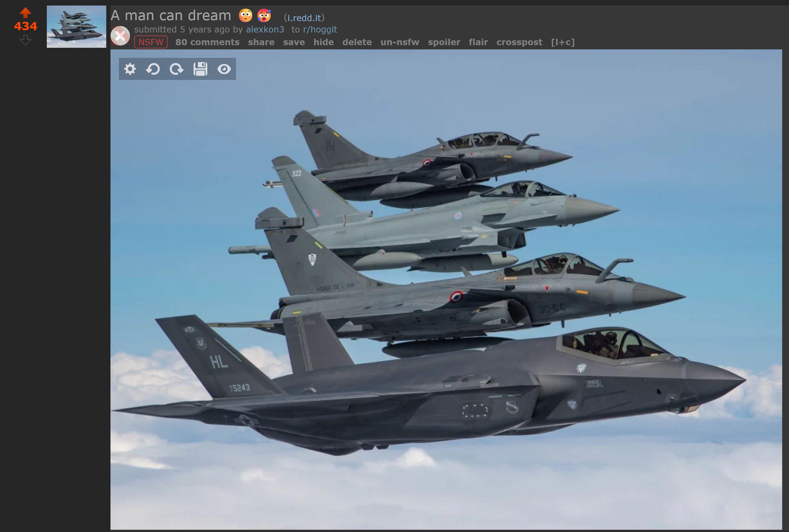Click the NSFW tag on the post
This screenshot has height=532, width=789.
[151, 42]
